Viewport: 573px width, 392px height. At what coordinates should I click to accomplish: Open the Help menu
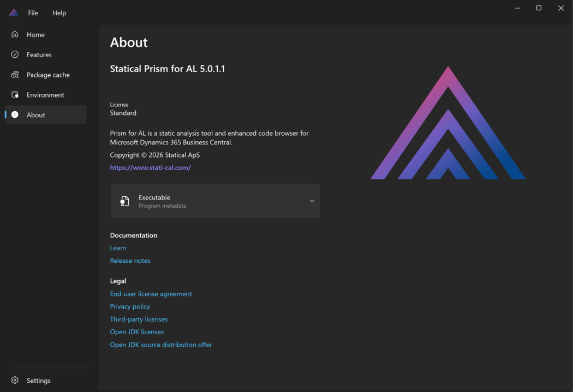point(59,13)
